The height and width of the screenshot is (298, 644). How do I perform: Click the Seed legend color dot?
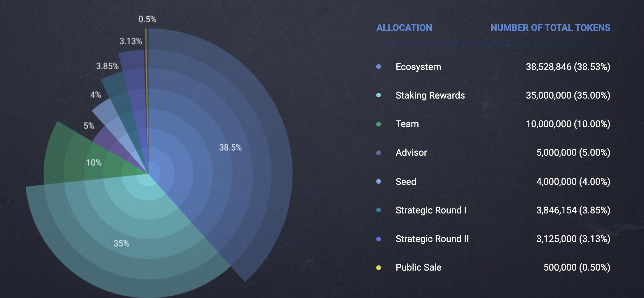379,182
